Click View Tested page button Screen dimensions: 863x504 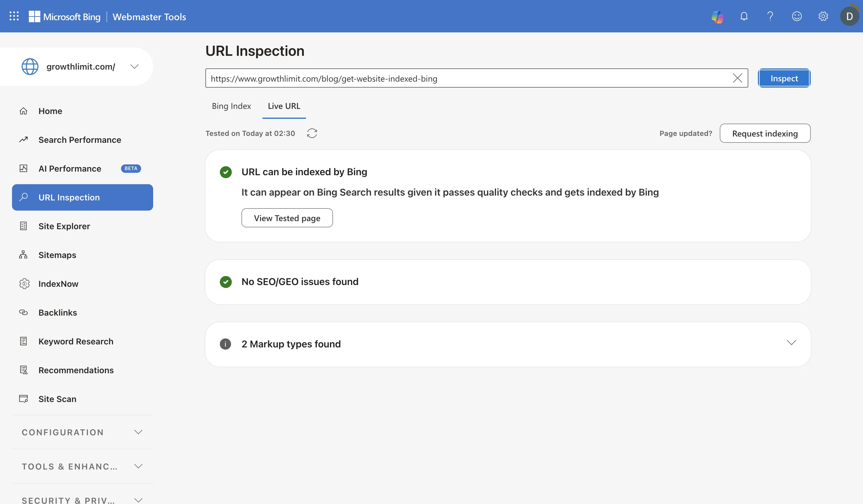point(287,218)
